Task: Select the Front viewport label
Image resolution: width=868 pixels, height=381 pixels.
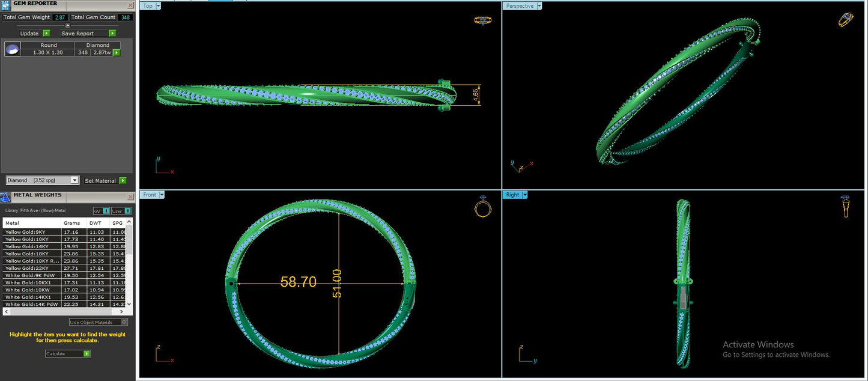Action: [150, 195]
